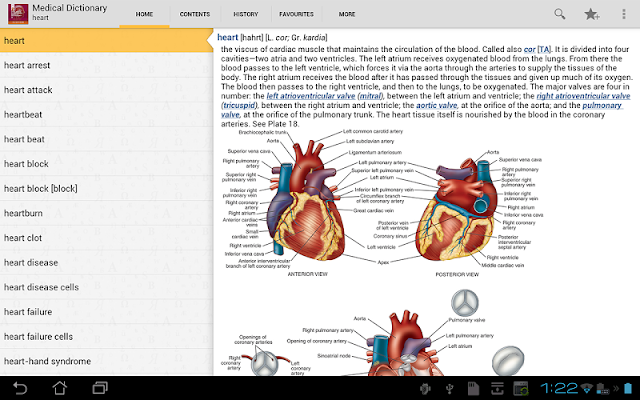640x400 pixels.
Task: Tap the SD card notification icon
Action: click(x=473, y=389)
